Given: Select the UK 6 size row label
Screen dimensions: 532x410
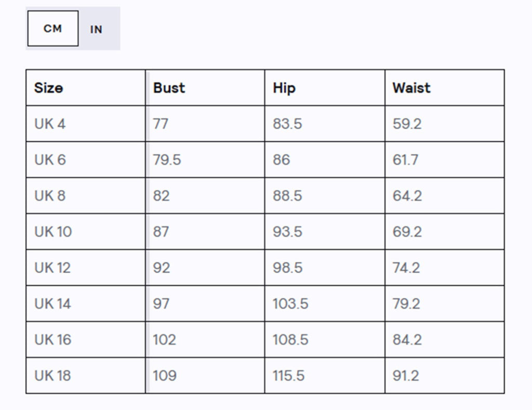Looking at the screenshot, I should point(50,160).
